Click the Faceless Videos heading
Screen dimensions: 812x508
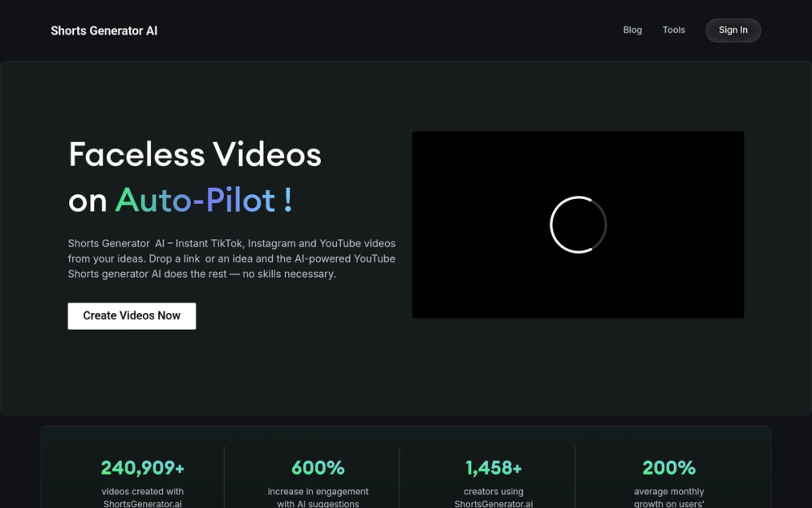click(195, 154)
